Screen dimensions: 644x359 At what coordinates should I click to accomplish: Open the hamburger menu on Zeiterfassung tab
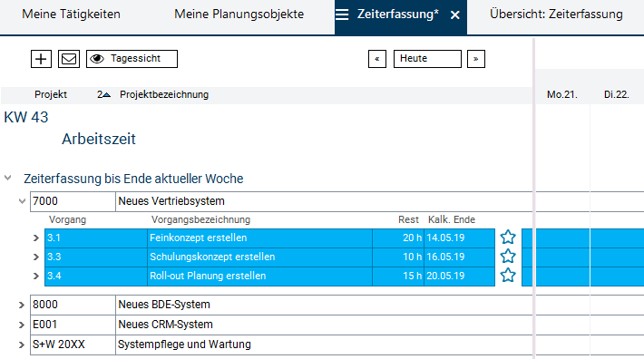(x=342, y=15)
